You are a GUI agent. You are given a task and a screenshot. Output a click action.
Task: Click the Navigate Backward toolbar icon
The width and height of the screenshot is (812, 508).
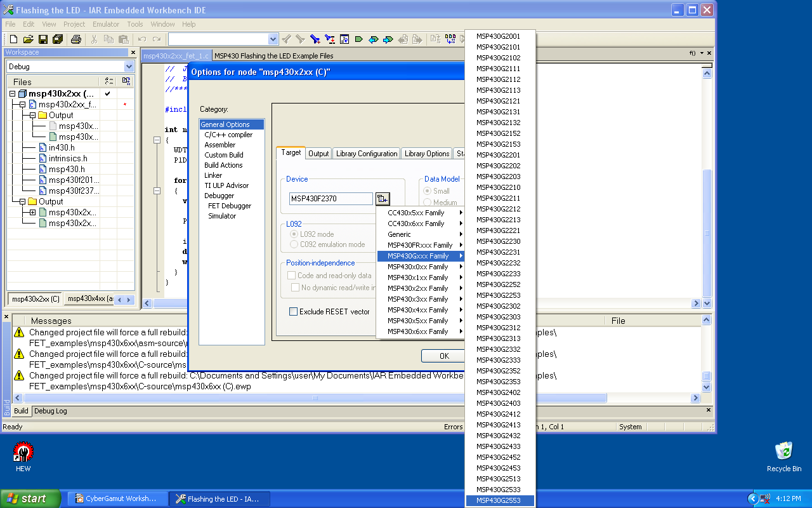point(403,39)
